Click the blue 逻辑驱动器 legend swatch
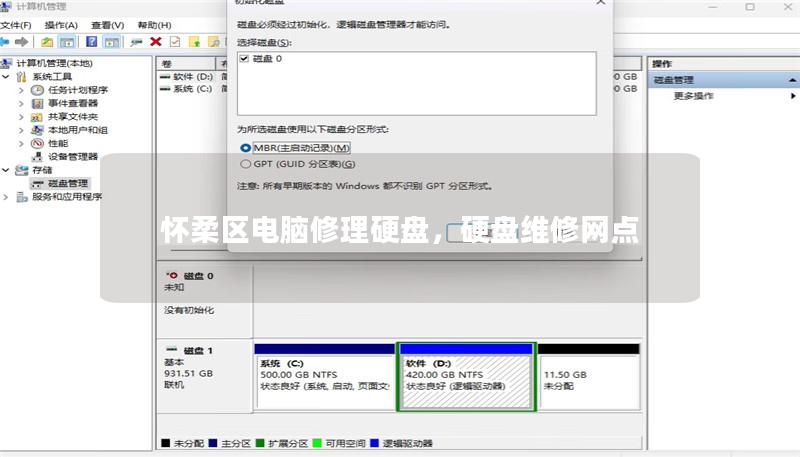800x457 pixels. pyautogui.click(x=374, y=443)
